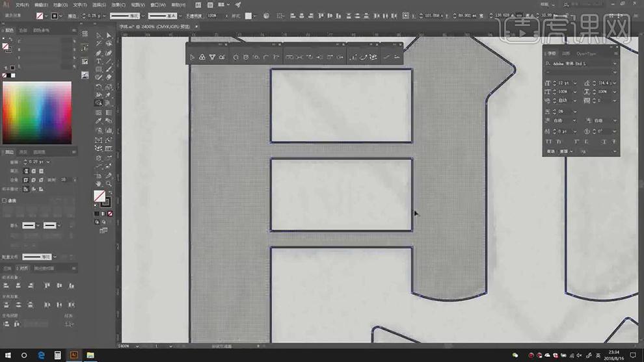Viewport: 644px width, 362px height.
Task: Select the Type tool
Action: (x=99, y=61)
